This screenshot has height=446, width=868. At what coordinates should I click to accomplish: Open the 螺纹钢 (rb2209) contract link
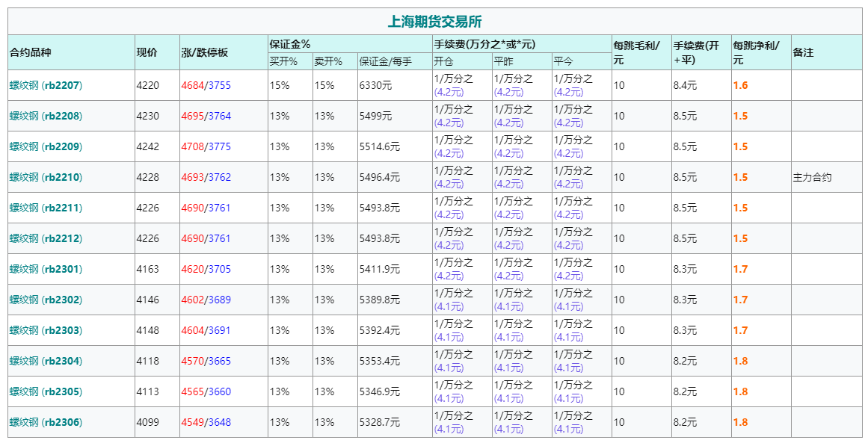[46, 146]
